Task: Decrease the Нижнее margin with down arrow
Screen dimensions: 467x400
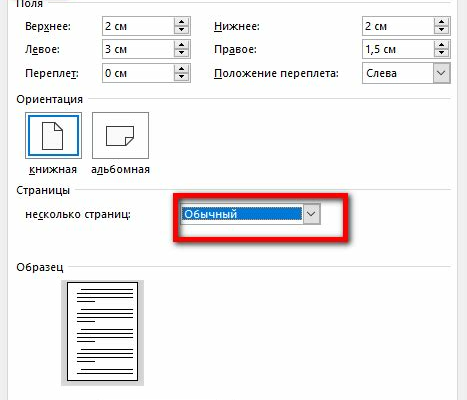Action: click(441, 30)
